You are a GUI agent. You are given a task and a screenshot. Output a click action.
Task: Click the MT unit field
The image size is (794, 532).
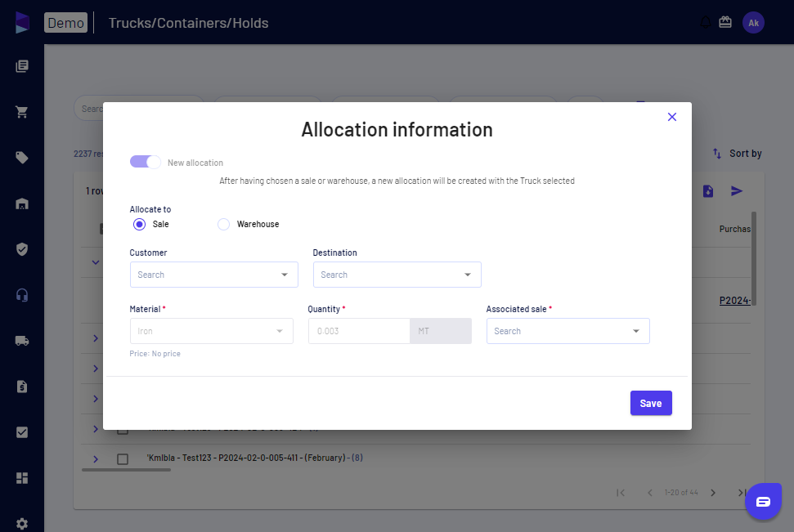click(441, 331)
